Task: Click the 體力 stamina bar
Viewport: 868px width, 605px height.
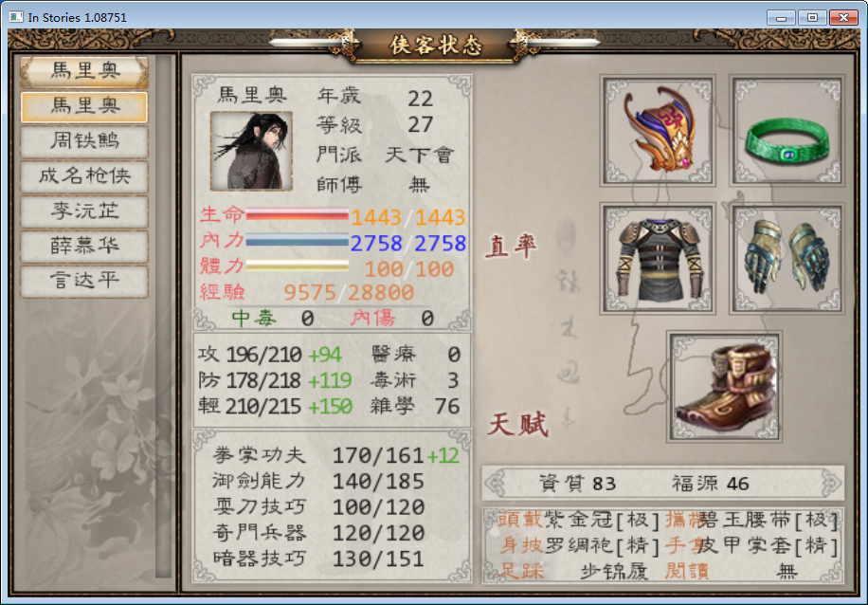Action: click(x=297, y=266)
